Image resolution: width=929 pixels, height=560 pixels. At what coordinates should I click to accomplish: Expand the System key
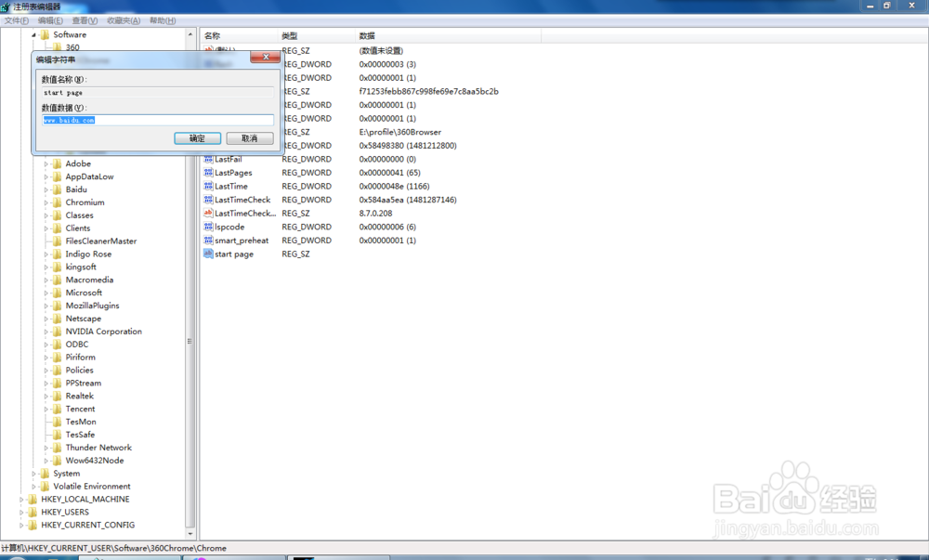(33, 474)
